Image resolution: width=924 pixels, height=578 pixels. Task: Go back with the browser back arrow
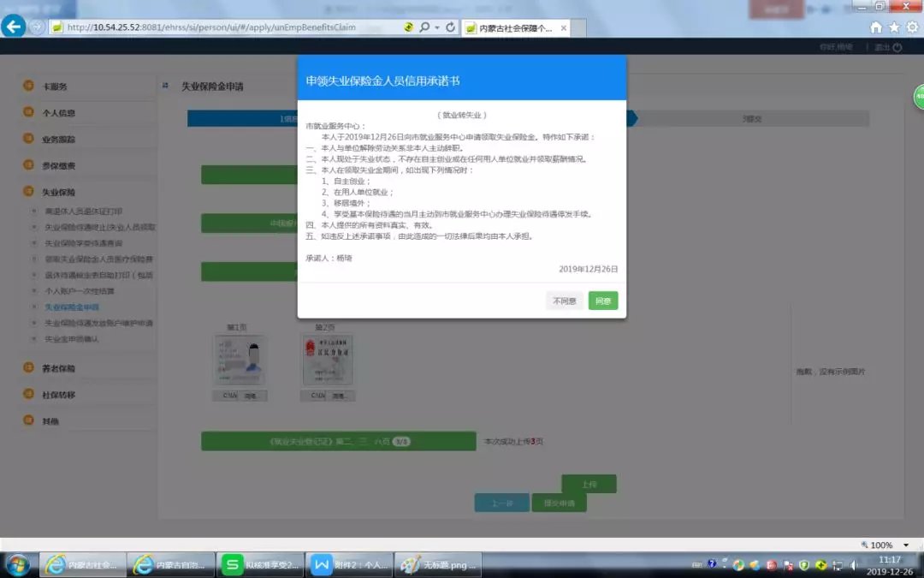click(x=13, y=27)
